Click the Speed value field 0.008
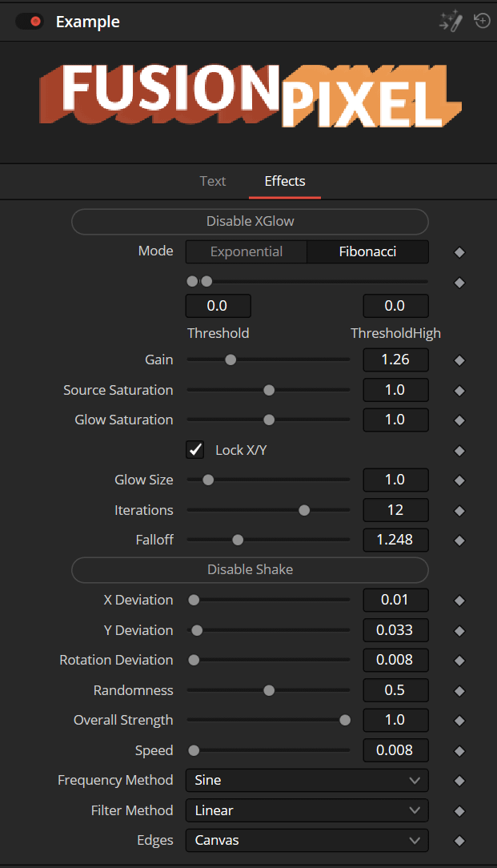 tap(395, 750)
